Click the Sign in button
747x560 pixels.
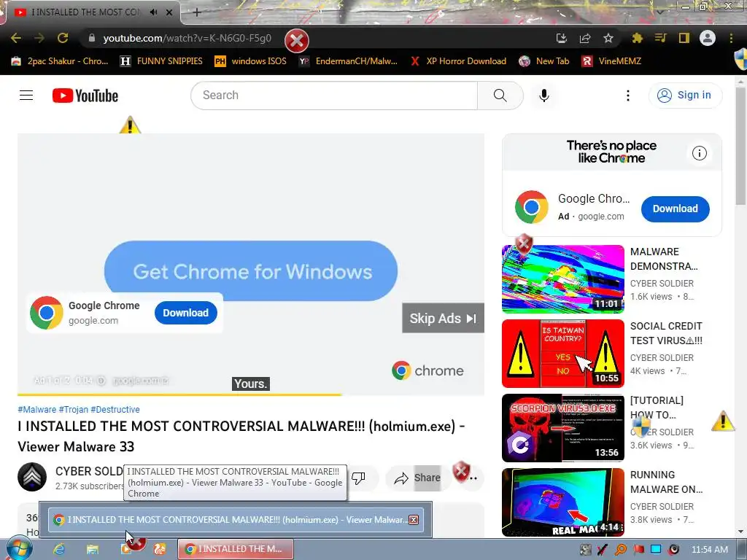tap(685, 96)
